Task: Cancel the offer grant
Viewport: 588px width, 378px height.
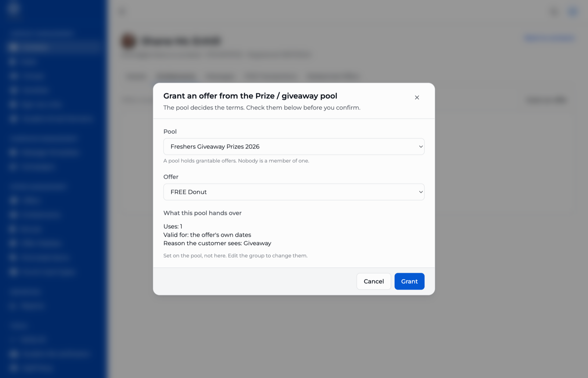Action: (374, 281)
